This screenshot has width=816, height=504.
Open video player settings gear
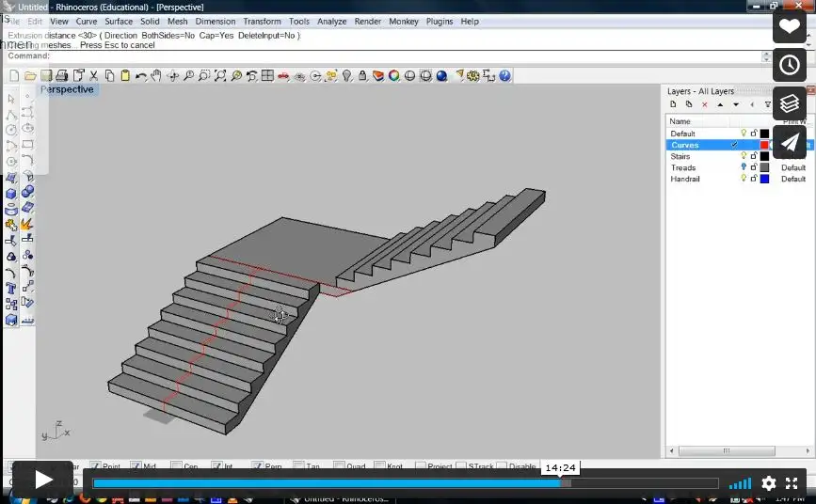point(769,483)
